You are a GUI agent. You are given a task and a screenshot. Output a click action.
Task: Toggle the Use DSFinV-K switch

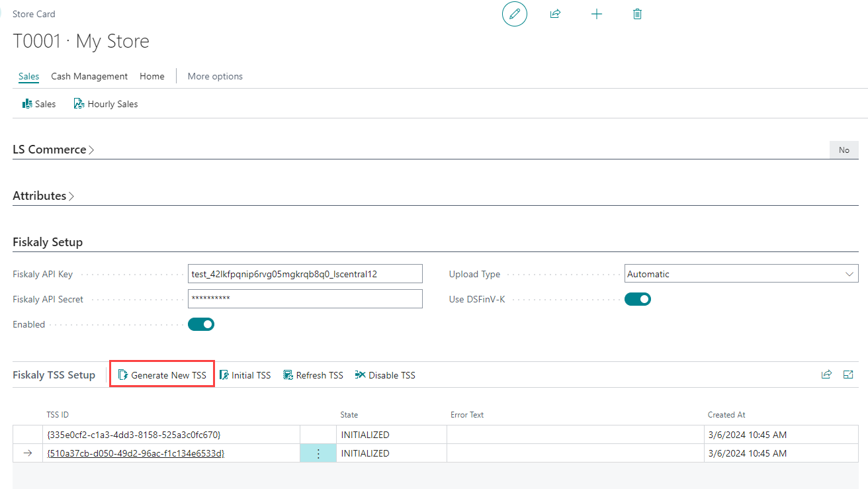tap(638, 299)
